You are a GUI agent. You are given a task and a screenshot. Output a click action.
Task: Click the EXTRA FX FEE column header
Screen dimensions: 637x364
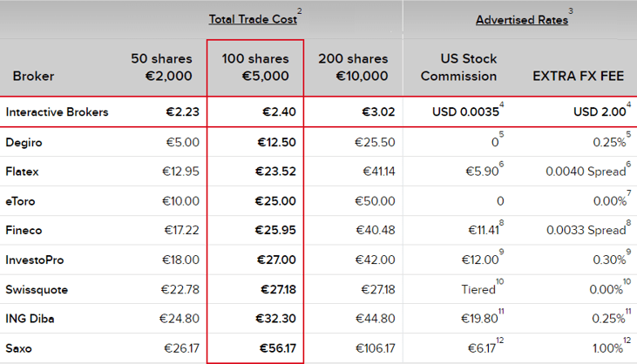pyautogui.click(x=578, y=76)
